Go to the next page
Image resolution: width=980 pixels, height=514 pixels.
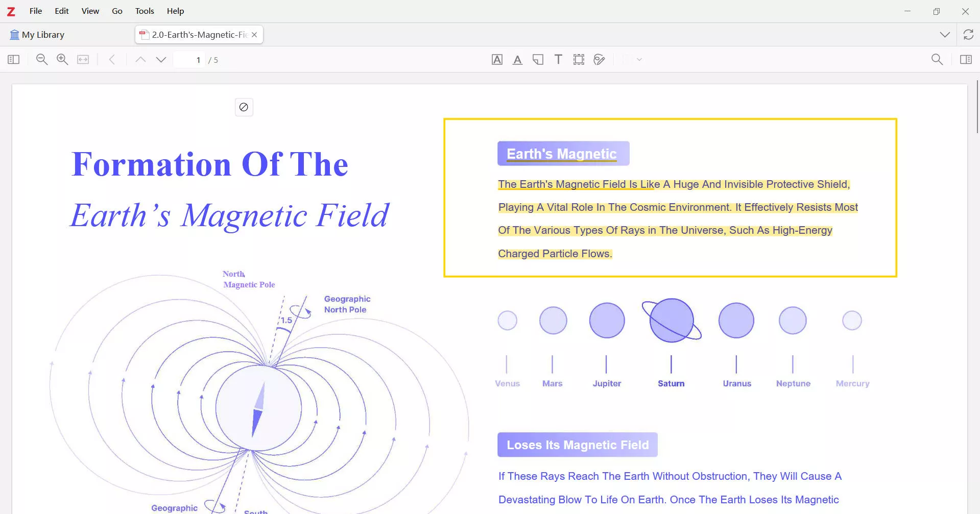[161, 60]
